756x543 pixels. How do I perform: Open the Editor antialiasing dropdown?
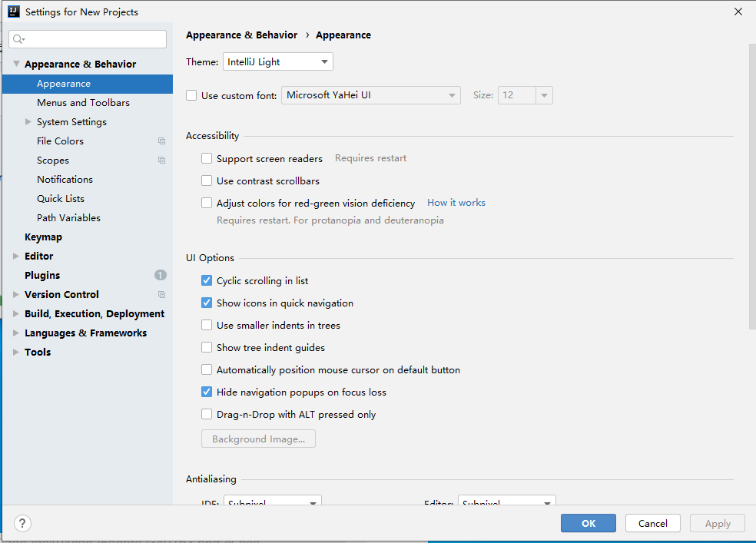coord(507,500)
